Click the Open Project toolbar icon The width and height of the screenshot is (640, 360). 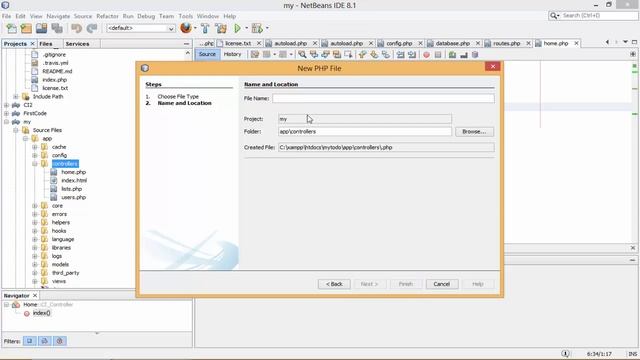pyautogui.click(x=42, y=28)
